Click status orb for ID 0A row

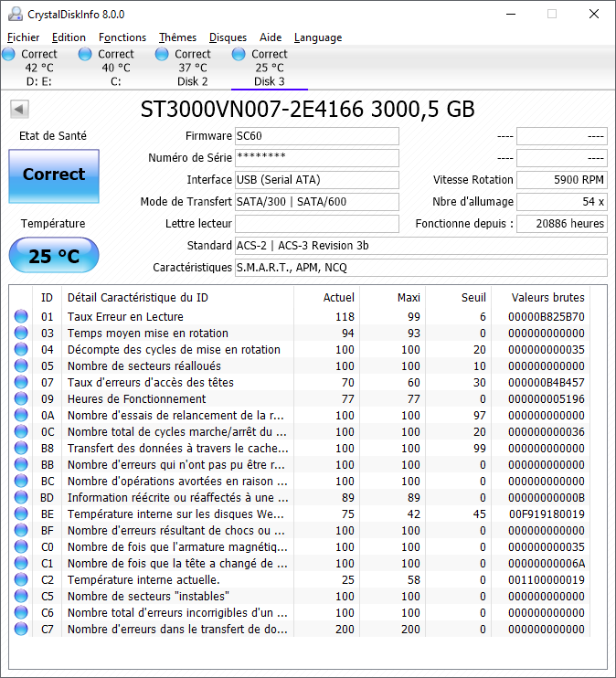21,415
